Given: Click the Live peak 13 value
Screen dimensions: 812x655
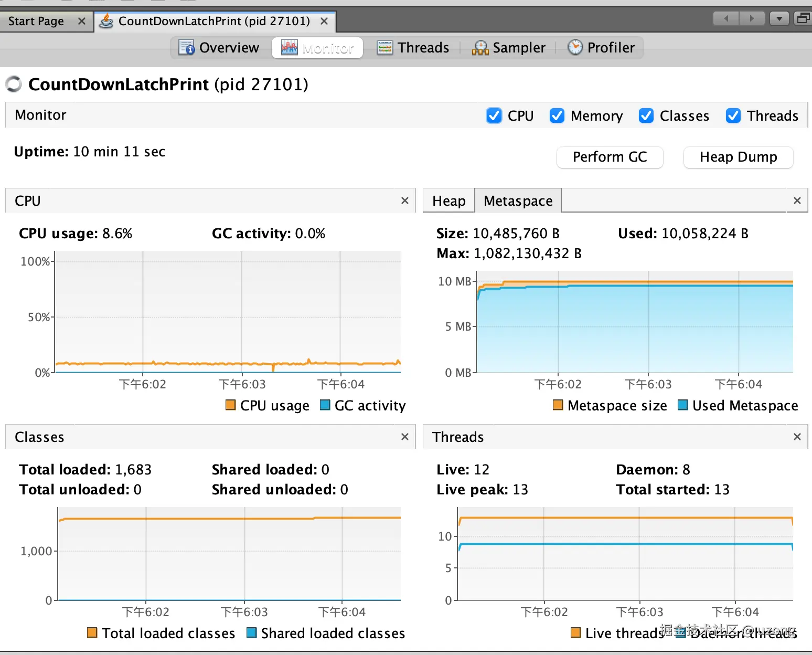Looking at the screenshot, I should click(x=520, y=490).
